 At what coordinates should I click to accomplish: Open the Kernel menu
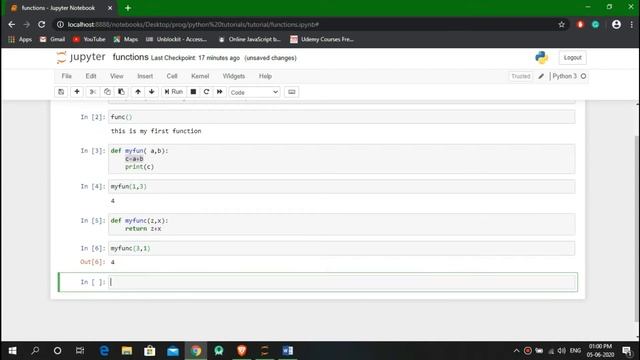pyautogui.click(x=200, y=76)
